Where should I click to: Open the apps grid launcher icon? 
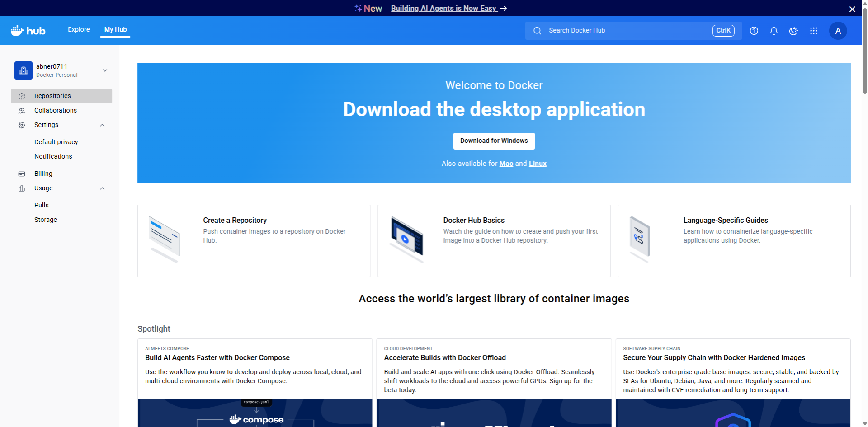coord(814,31)
